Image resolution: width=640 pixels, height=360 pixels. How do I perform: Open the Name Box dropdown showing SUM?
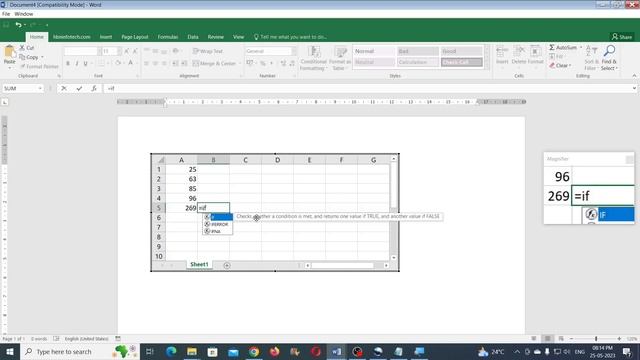point(40,88)
